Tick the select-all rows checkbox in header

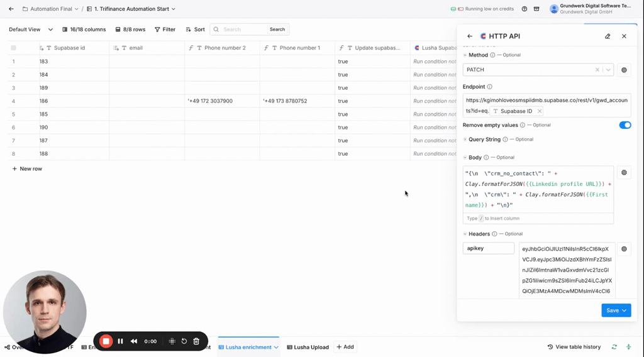tap(13, 48)
